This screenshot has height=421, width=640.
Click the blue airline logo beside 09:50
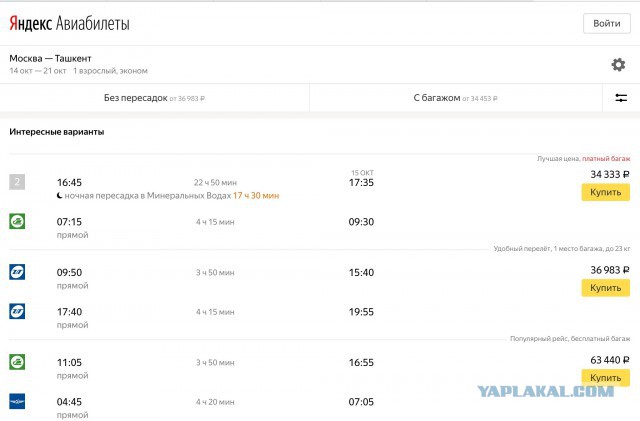[x=17, y=272]
